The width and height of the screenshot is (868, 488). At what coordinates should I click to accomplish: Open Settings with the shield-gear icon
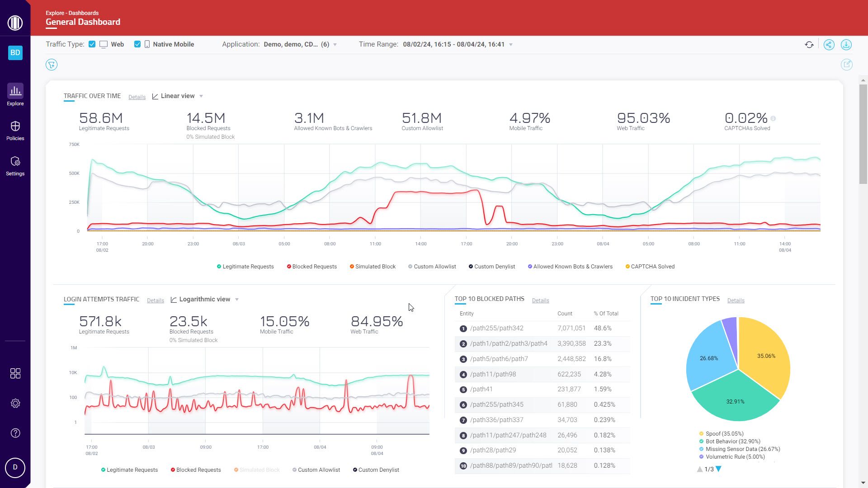15,166
